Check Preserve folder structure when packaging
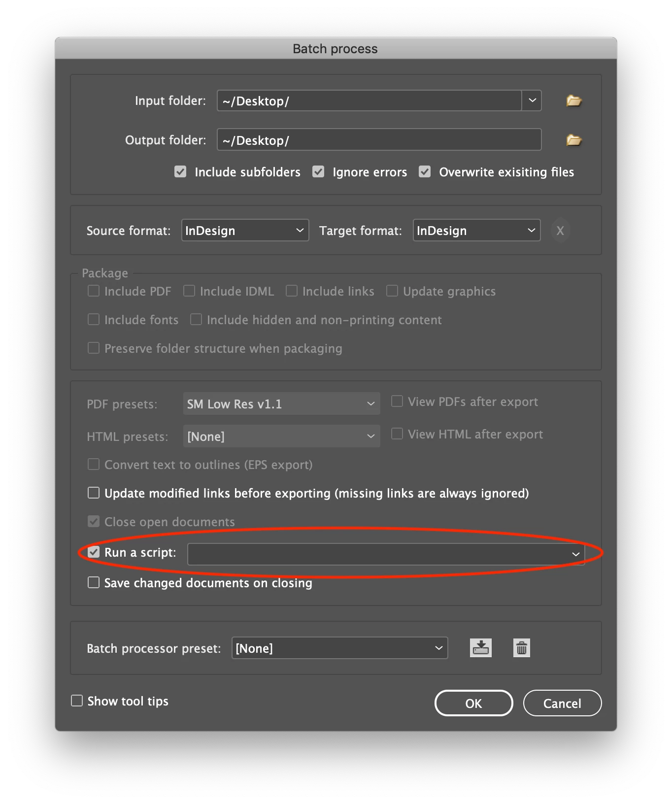The width and height of the screenshot is (672, 804). click(x=94, y=348)
